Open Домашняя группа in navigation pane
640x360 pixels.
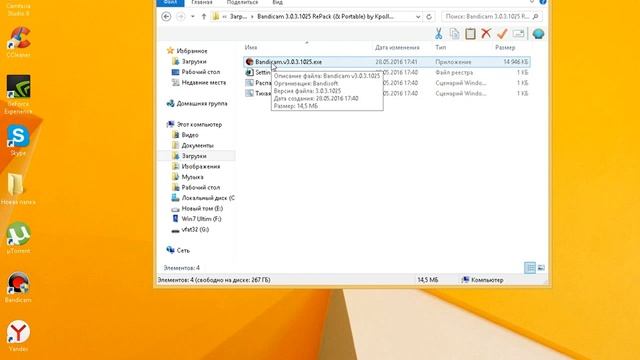[202, 104]
